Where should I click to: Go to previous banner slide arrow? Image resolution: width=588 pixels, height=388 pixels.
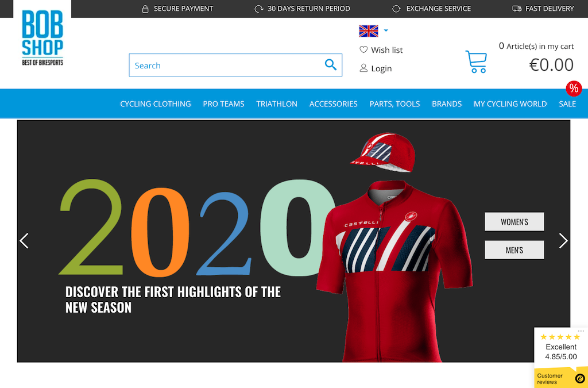[x=24, y=241]
